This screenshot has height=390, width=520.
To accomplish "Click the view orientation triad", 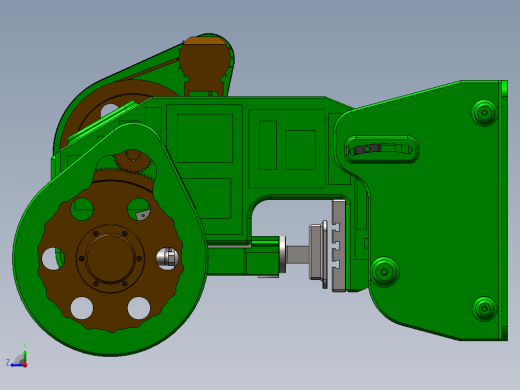I will (17, 356).
